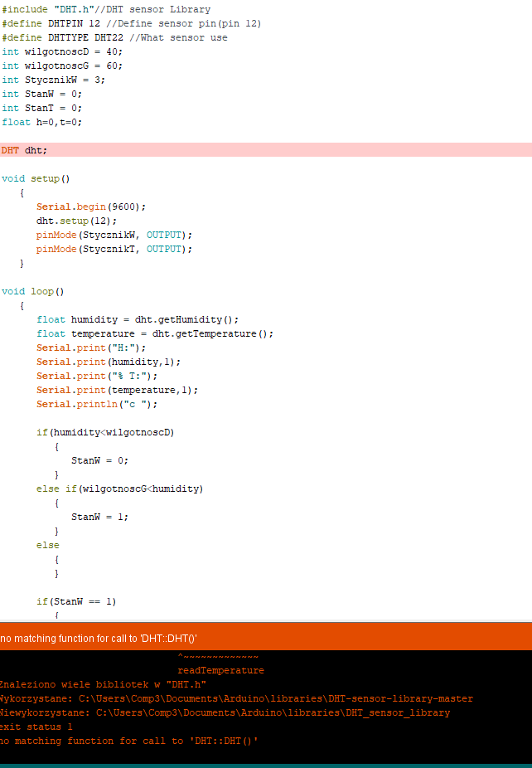Click 'int wilgotnoscG = 60;' line

coord(62,66)
